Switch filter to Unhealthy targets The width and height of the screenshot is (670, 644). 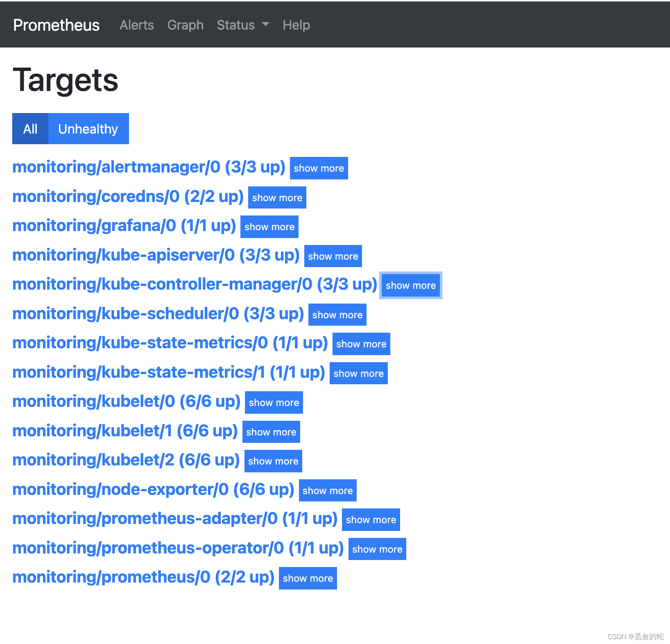(88, 129)
